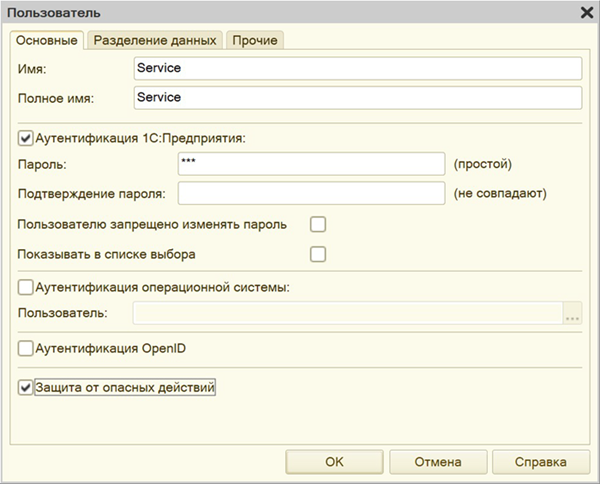Open the Разделение данных tab

click(155, 40)
